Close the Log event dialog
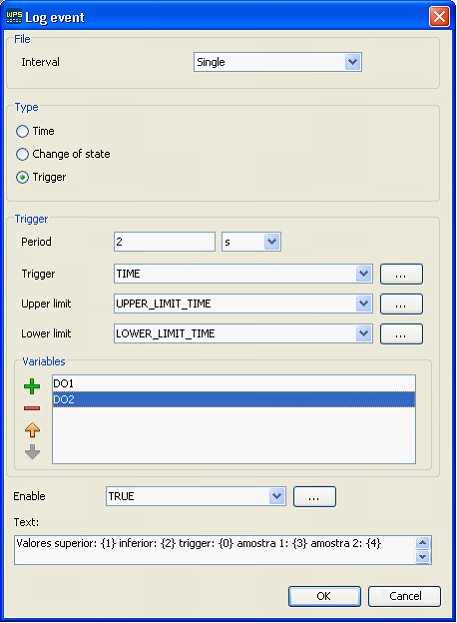 click(x=439, y=17)
